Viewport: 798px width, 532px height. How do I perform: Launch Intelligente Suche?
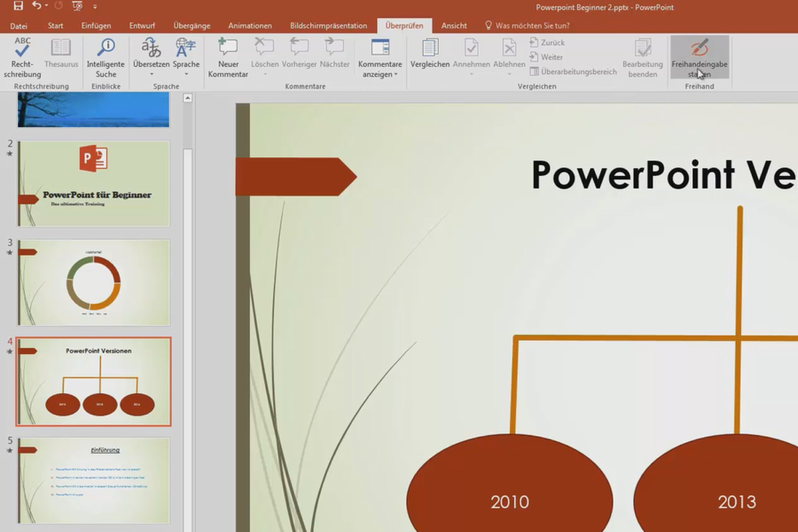pos(105,57)
